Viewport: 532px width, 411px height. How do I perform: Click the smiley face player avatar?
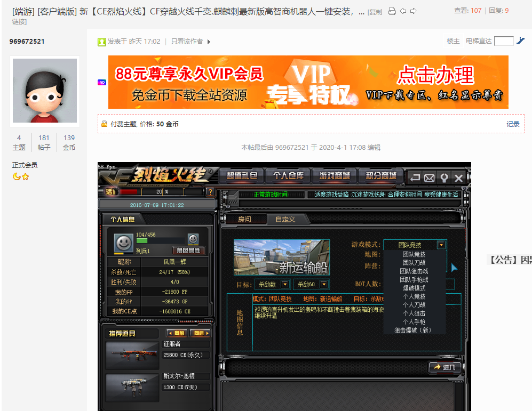click(x=123, y=243)
